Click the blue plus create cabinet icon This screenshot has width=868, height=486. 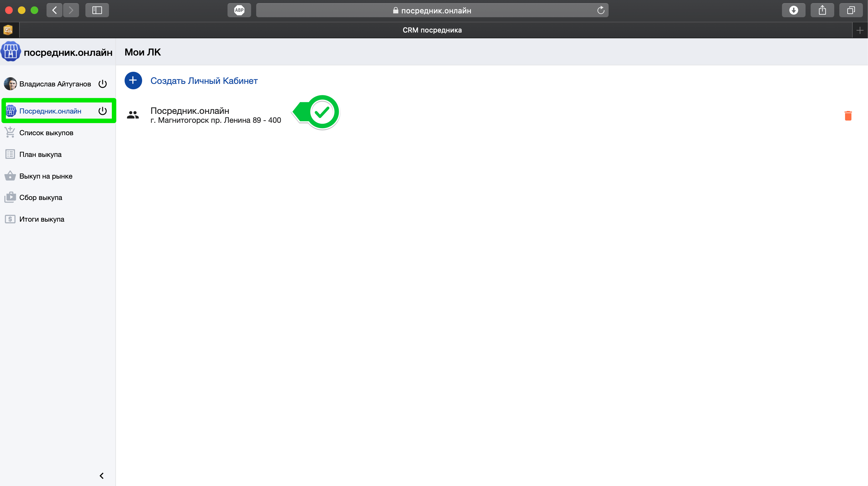tap(133, 81)
